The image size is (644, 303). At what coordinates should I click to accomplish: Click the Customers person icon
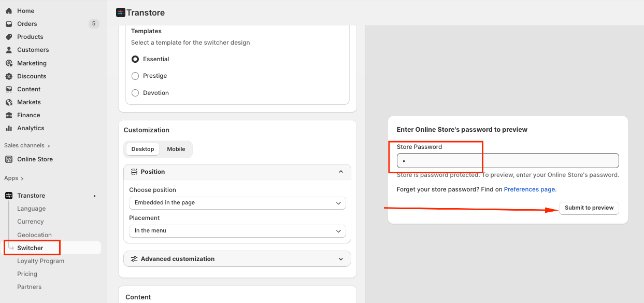click(9, 50)
